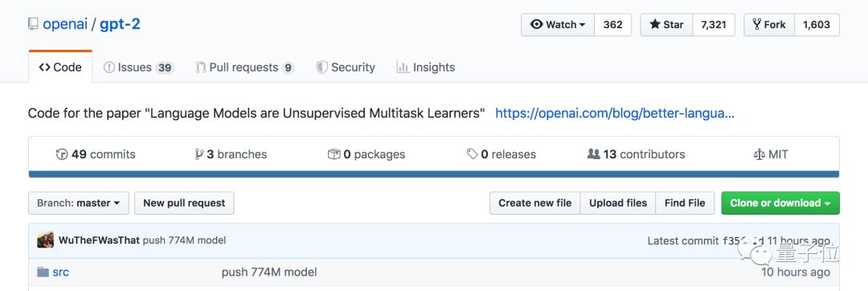Click the Find File button
Image resolution: width=868 pixels, height=291 pixels.
(x=685, y=203)
